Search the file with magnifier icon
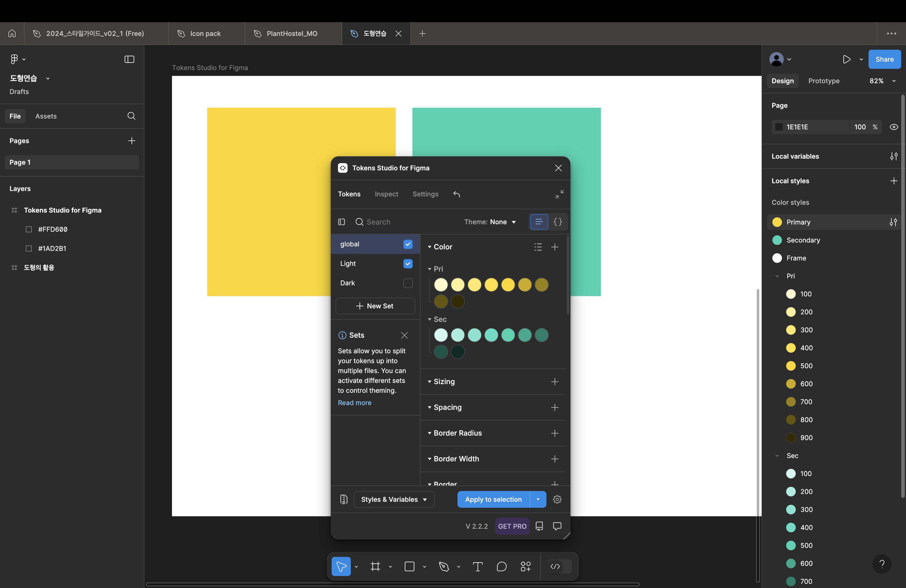This screenshot has height=588, width=906. tap(131, 116)
